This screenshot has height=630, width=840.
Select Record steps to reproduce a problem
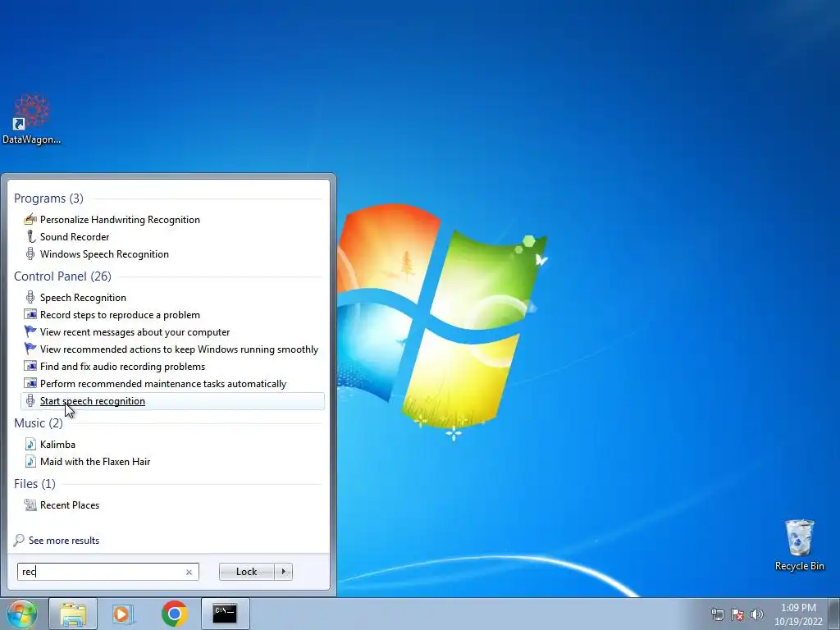click(120, 314)
